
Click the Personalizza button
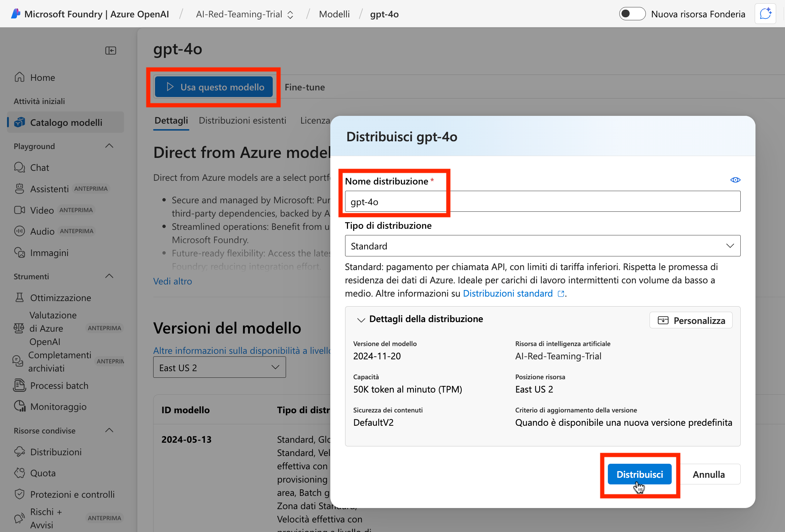(x=691, y=321)
